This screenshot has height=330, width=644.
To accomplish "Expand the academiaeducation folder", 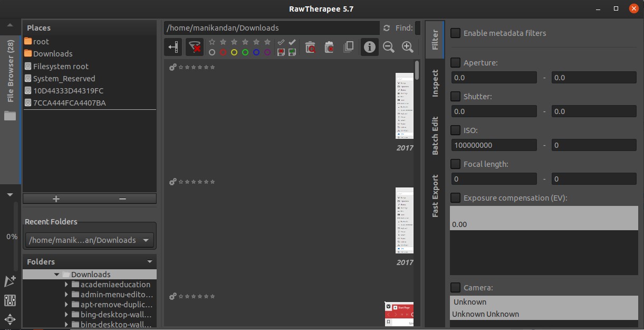I will tap(66, 285).
